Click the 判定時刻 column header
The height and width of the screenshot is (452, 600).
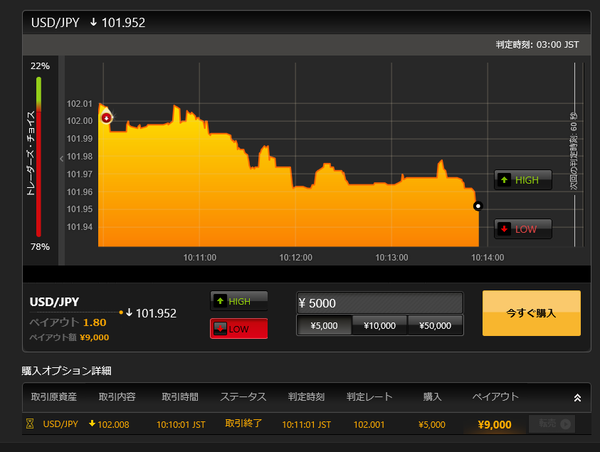[x=306, y=397]
